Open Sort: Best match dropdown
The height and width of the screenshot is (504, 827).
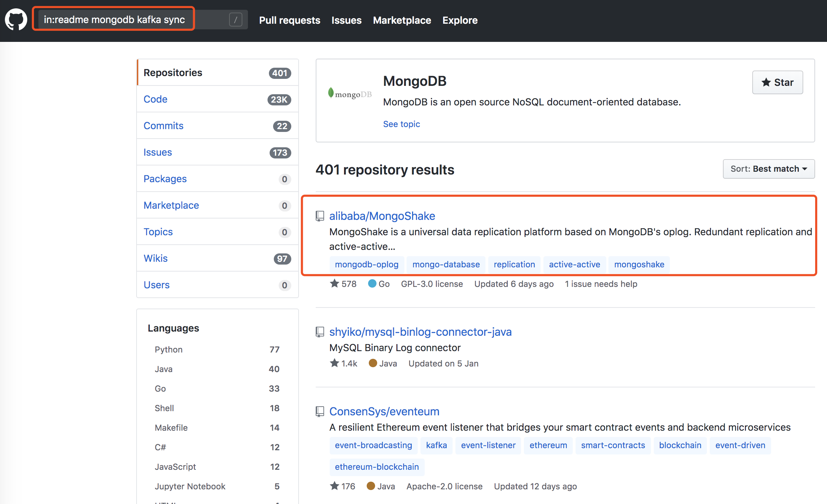coord(769,169)
